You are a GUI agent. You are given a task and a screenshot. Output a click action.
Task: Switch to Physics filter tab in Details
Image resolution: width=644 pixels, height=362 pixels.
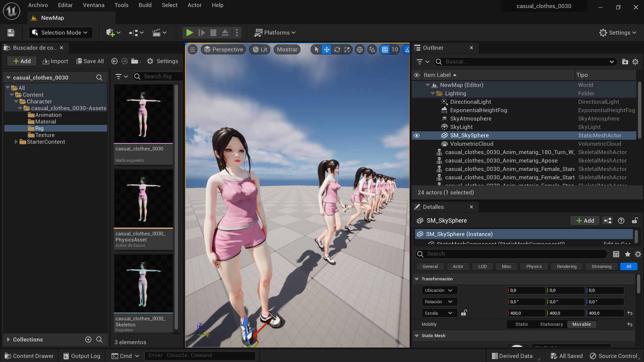click(534, 267)
